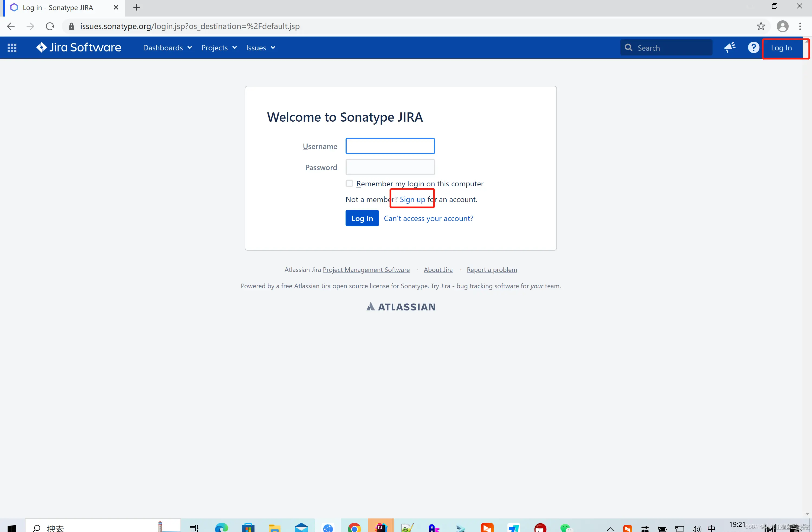Click the volume speaker tray icon
The width and height of the screenshot is (812, 532).
click(x=696, y=528)
